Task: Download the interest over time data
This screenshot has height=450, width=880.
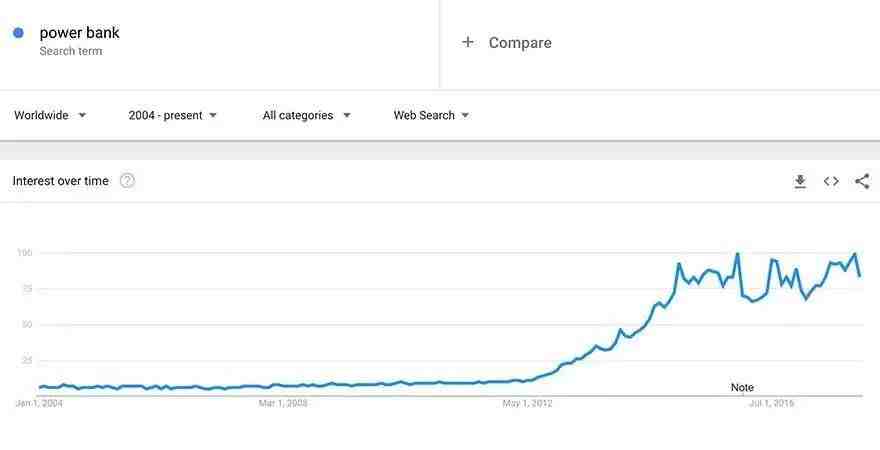Action: point(800,181)
